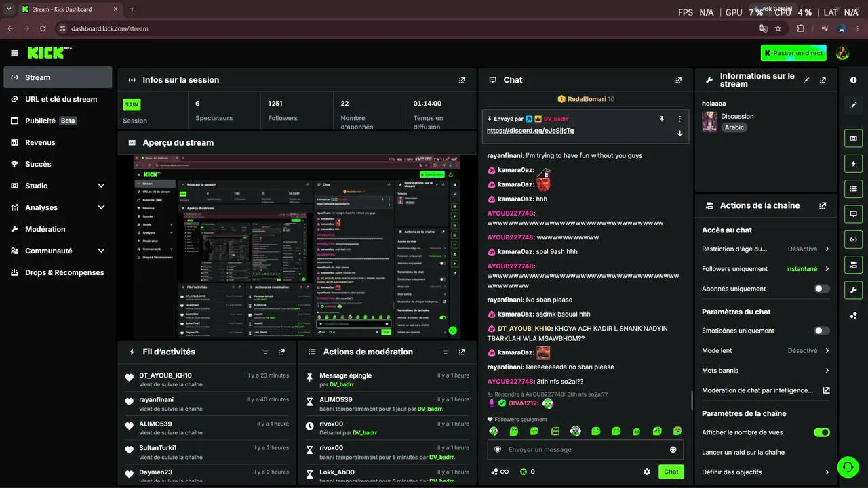Toggle the stream preview widget in right rail
The height and width of the screenshot is (488, 868).
click(x=853, y=138)
